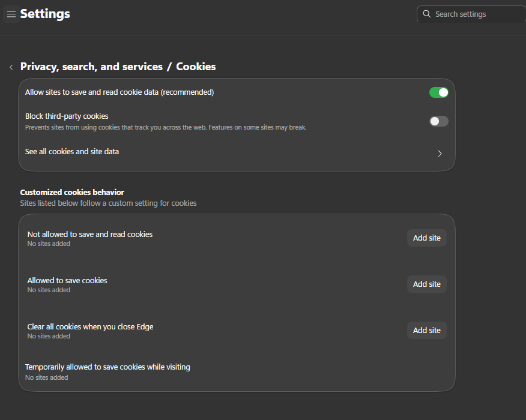Add site to Not allowed cookies list
This screenshot has width=526, height=420.
pos(426,238)
